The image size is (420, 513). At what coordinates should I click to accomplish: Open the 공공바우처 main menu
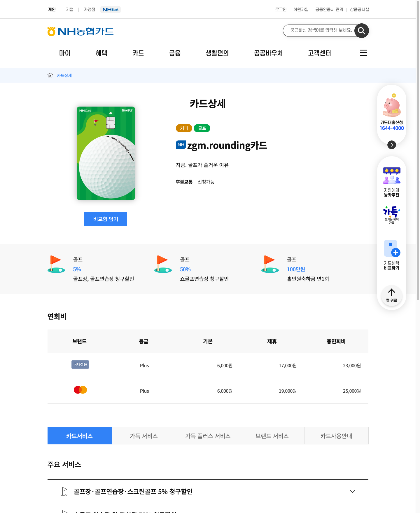click(268, 53)
